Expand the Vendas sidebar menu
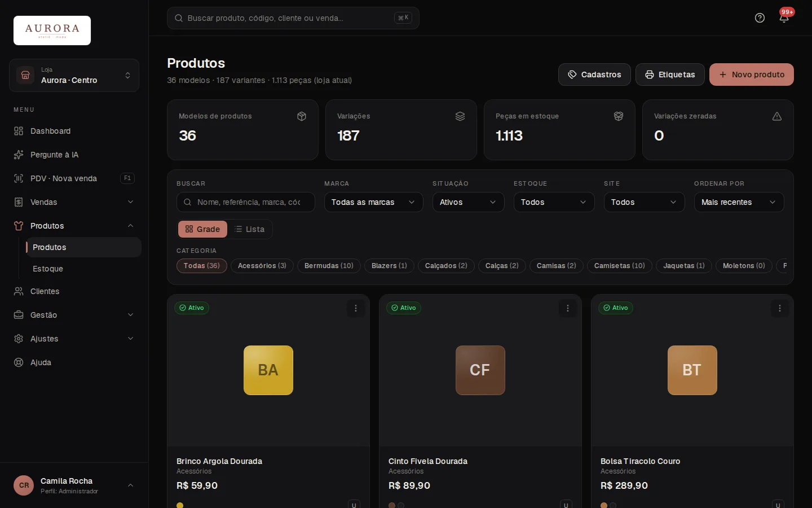The image size is (812, 508). click(x=74, y=202)
